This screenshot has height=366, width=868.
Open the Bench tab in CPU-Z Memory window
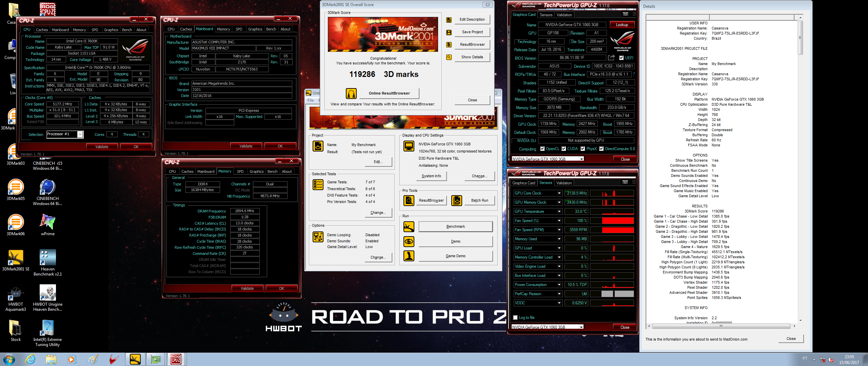click(272, 171)
